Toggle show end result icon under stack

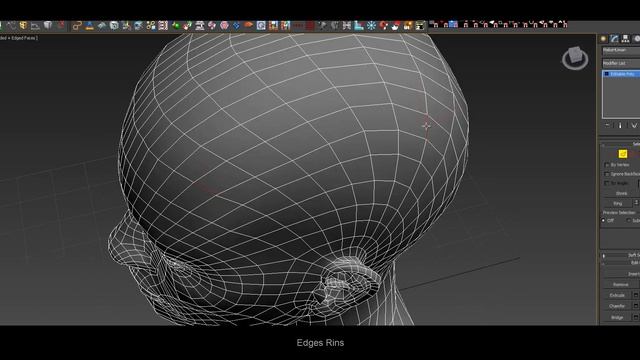(x=620, y=125)
